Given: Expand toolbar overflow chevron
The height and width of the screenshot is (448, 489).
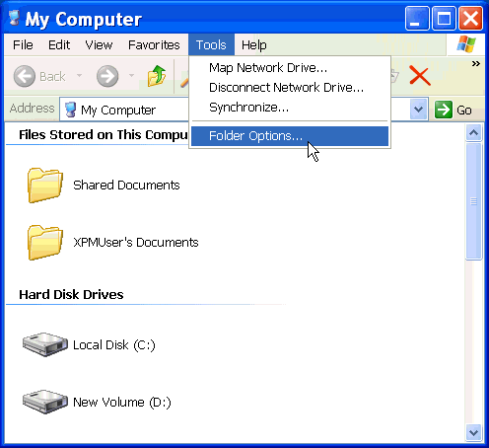Looking at the screenshot, I should pyautogui.click(x=475, y=63).
